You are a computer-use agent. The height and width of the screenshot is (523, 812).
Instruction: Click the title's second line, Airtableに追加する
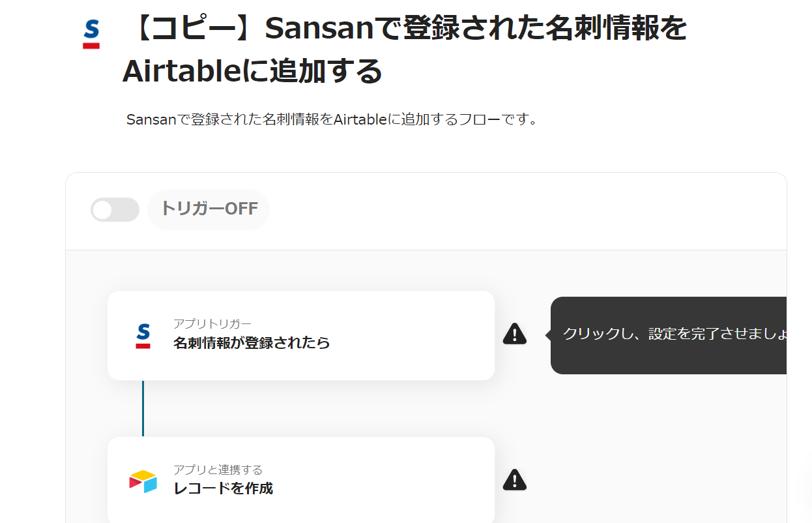tap(252, 72)
